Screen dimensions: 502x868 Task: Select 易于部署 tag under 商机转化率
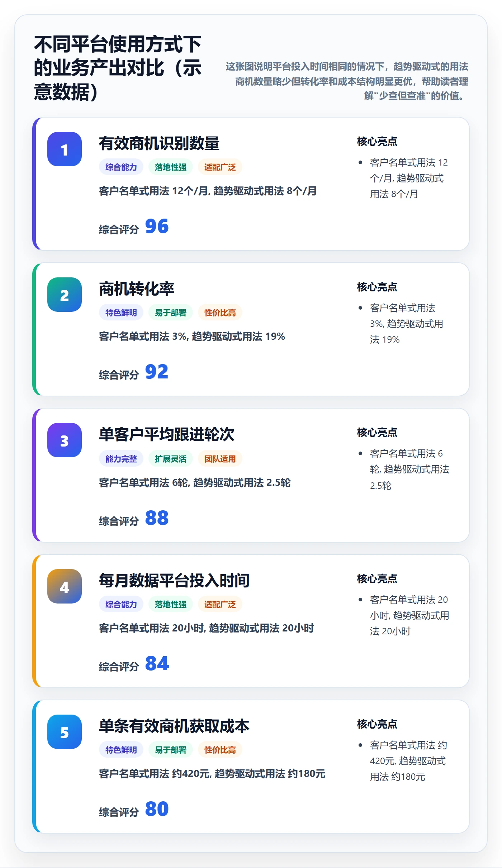tap(171, 313)
